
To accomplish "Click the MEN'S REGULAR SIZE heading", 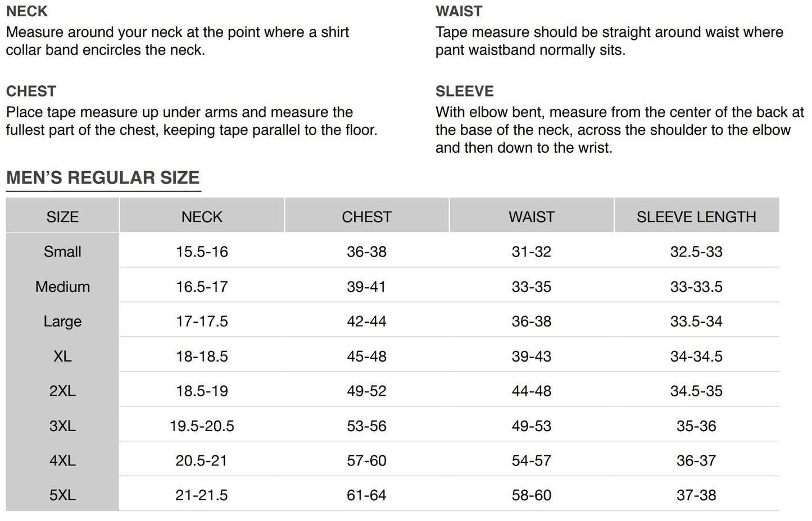I will tap(103, 177).
